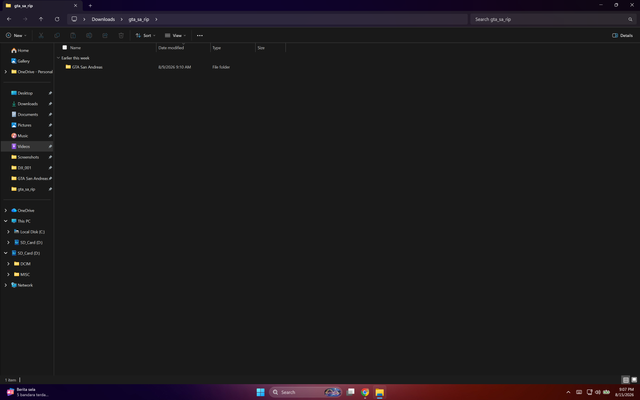
Task: Click the Copy toolbar icon
Action: [57, 36]
